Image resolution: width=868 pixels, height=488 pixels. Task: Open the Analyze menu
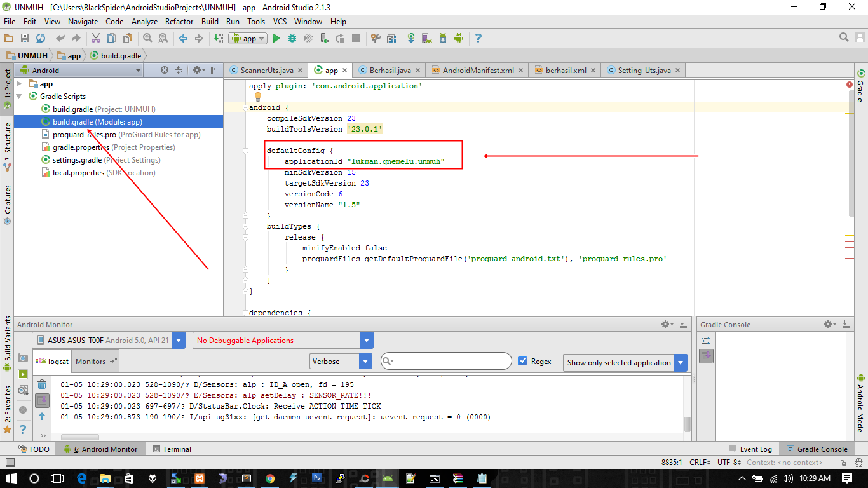(144, 21)
